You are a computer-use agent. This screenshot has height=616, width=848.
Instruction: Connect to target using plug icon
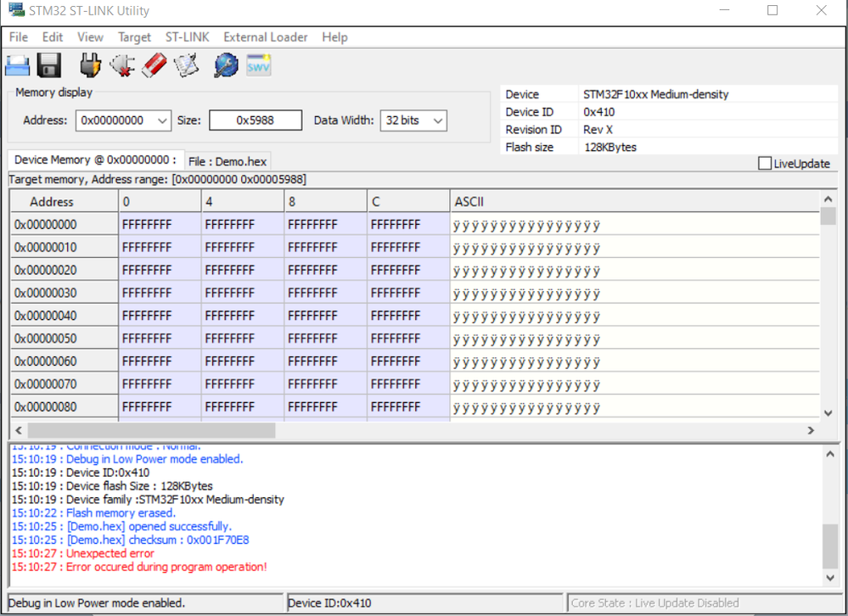(90, 66)
